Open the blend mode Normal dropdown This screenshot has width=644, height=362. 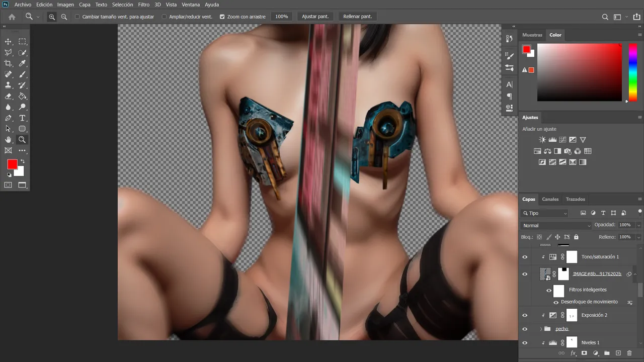pyautogui.click(x=556, y=225)
